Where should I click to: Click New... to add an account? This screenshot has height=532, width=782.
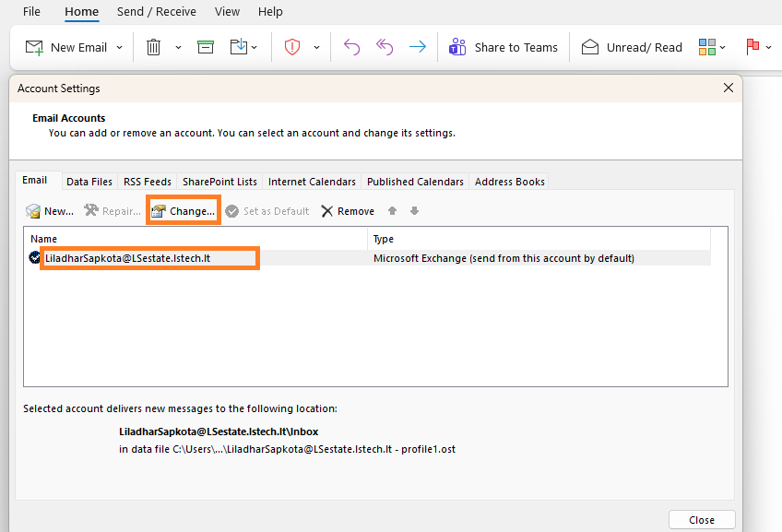(x=50, y=211)
